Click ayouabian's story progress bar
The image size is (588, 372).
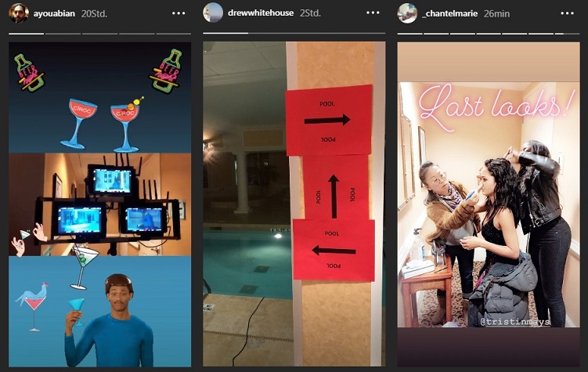pos(99,34)
